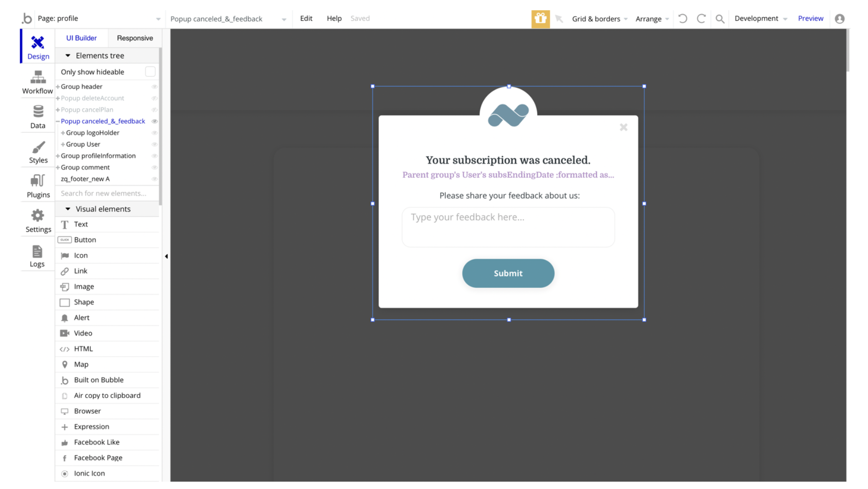The width and height of the screenshot is (868, 489).
Task: Open the Data section icon
Action: click(x=38, y=112)
